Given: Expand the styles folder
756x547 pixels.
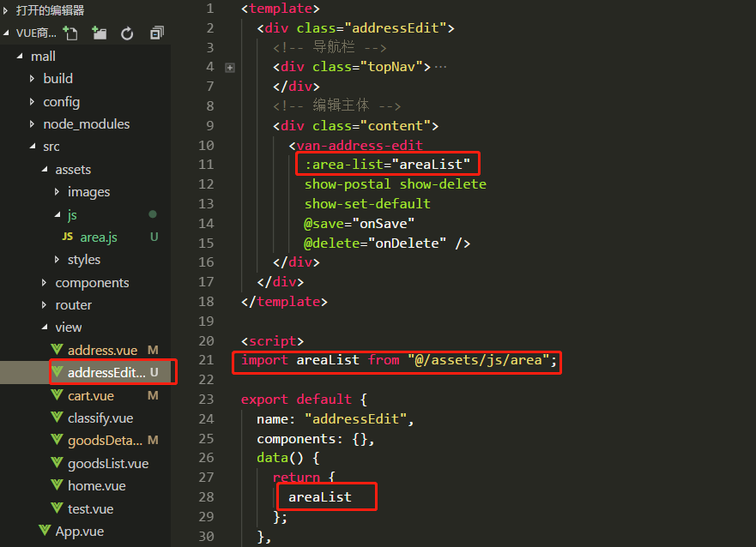Looking at the screenshot, I should click(x=57, y=260).
